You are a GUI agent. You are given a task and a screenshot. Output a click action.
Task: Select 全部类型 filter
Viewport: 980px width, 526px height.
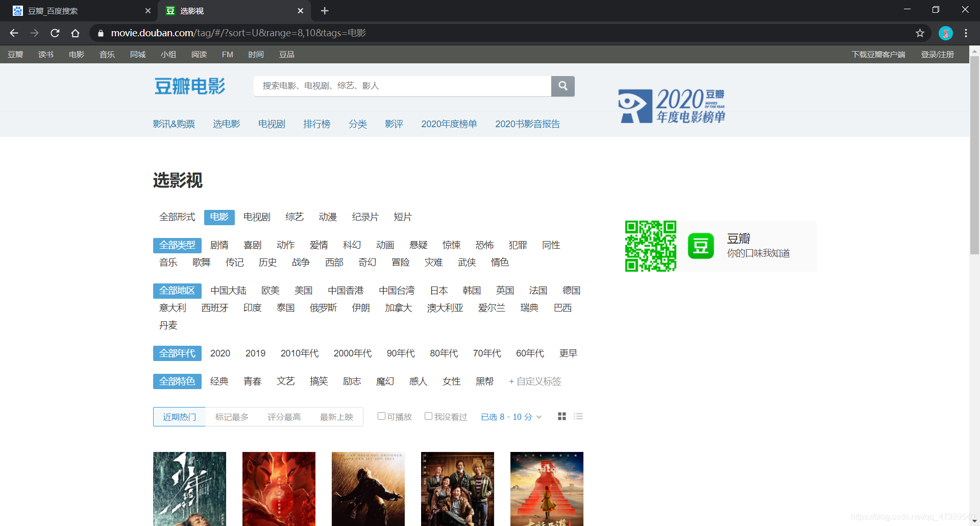(x=177, y=245)
